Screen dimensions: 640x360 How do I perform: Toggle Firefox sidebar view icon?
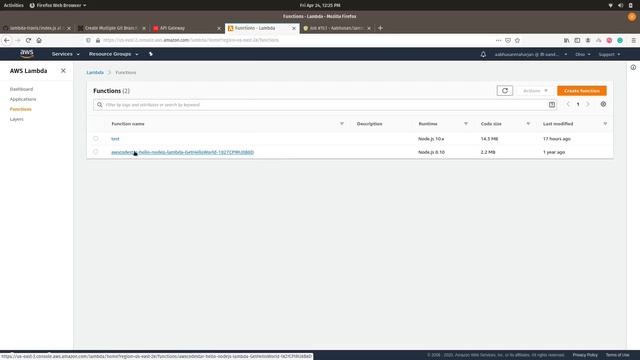coord(577,40)
